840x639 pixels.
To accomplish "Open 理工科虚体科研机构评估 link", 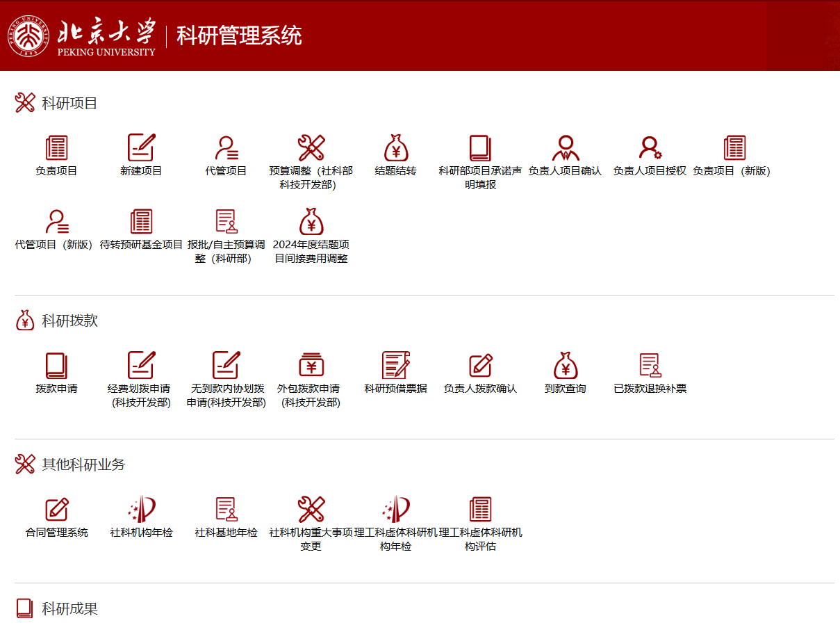I will coord(480,540).
